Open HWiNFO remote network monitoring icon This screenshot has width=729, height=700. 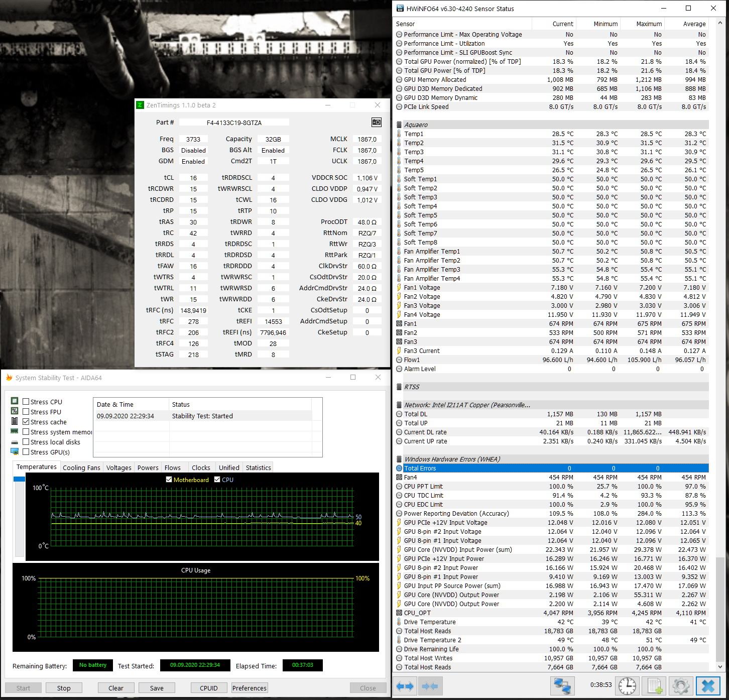(x=562, y=686)
